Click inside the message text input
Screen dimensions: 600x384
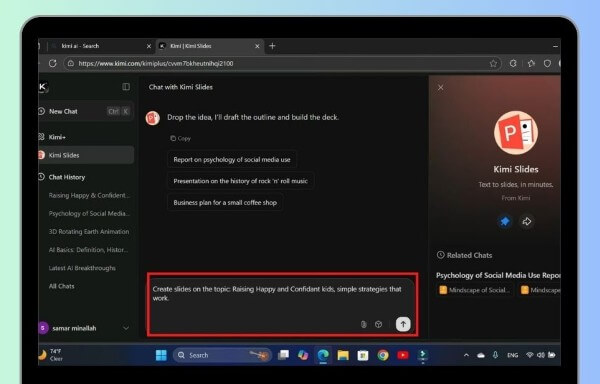(277, 293)
